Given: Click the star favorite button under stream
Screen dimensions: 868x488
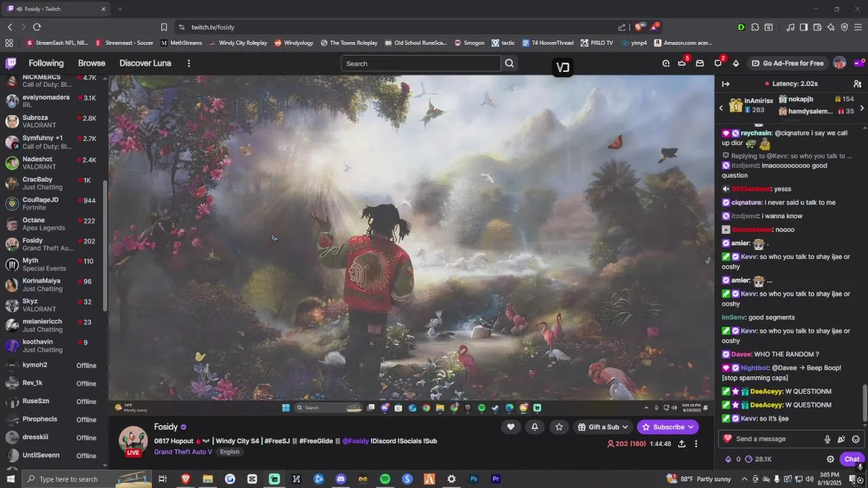Looking at the screenshot, I should click(x=559, y=426).
